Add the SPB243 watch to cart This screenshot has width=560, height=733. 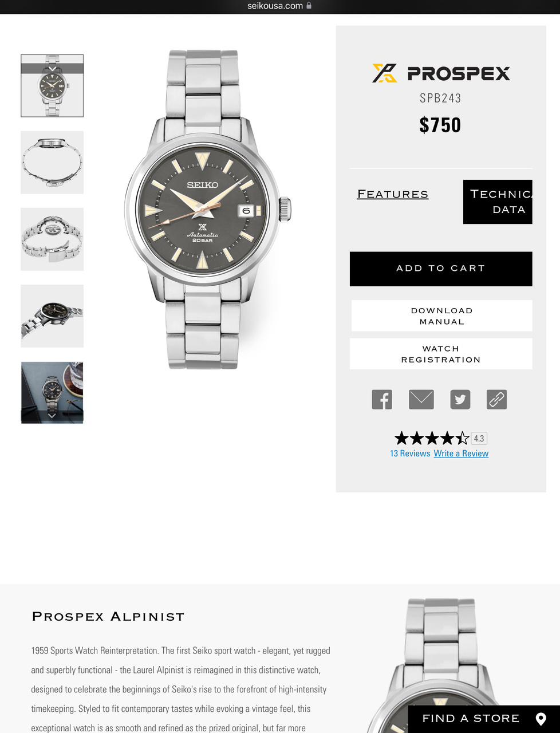coord(441,269)
